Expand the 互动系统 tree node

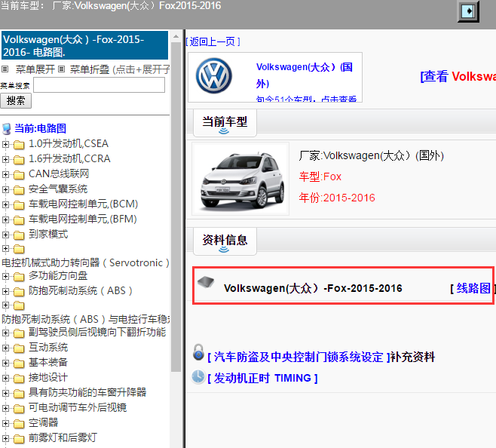pos(5,348)
